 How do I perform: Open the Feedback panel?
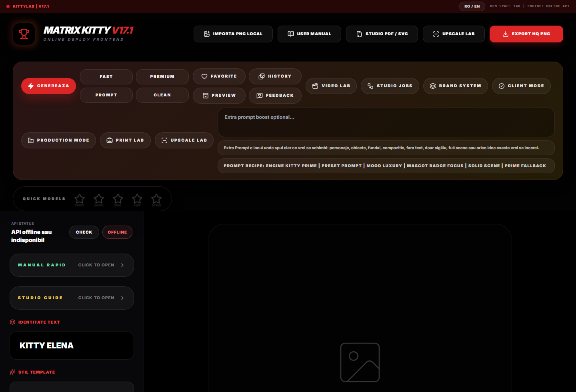click(275, 96)
